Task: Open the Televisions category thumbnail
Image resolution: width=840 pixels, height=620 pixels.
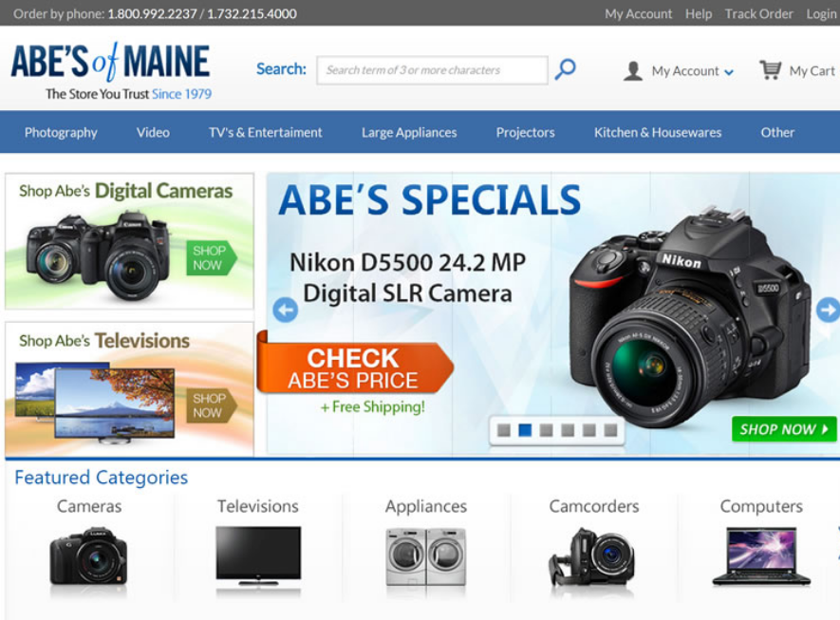Action: (x=258, y=556)
